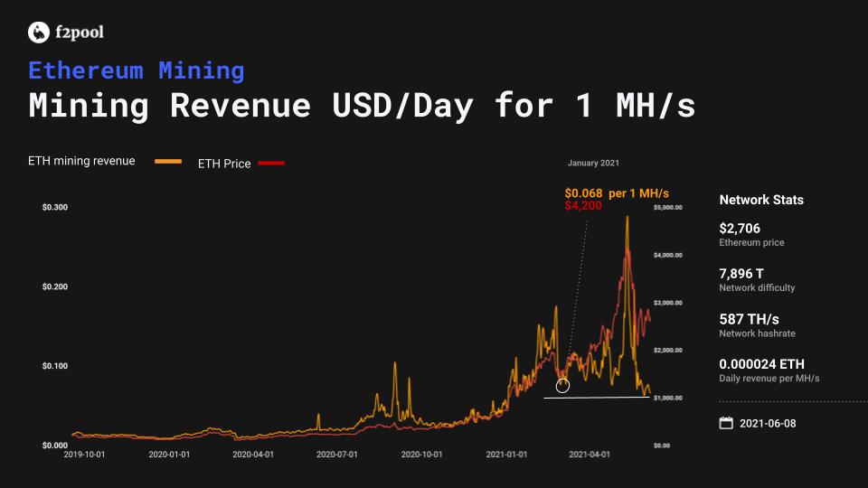Click the 2020-10-01 x-axis date
868x488 pixels.
[x=422, y=455]
